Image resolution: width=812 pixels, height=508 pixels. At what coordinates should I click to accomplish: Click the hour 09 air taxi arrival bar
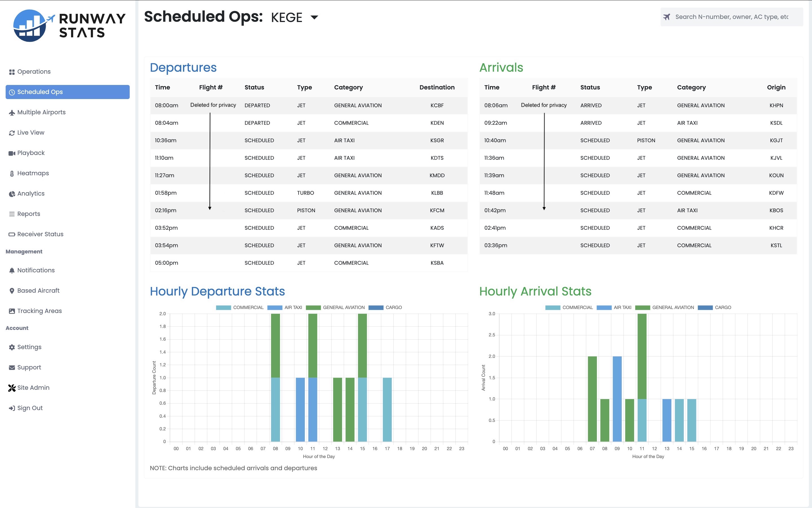tap(617, 399)
